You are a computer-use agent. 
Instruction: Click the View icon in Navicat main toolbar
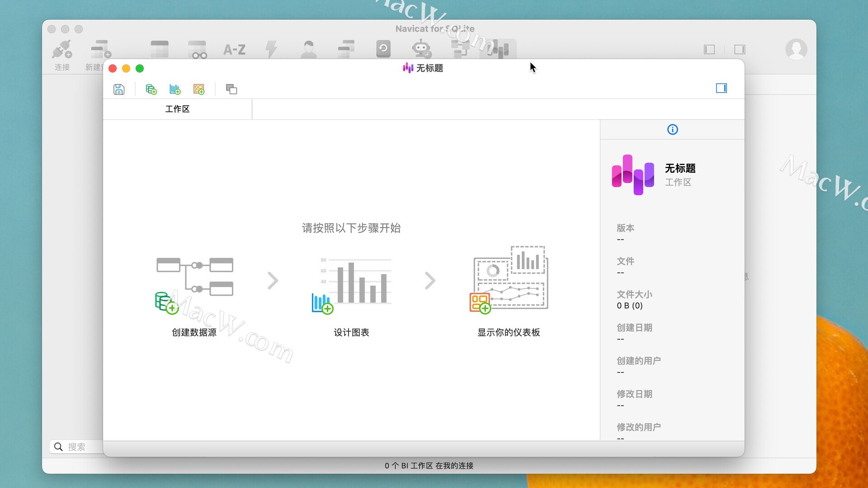pyautogui.click(x=197, y=49)
